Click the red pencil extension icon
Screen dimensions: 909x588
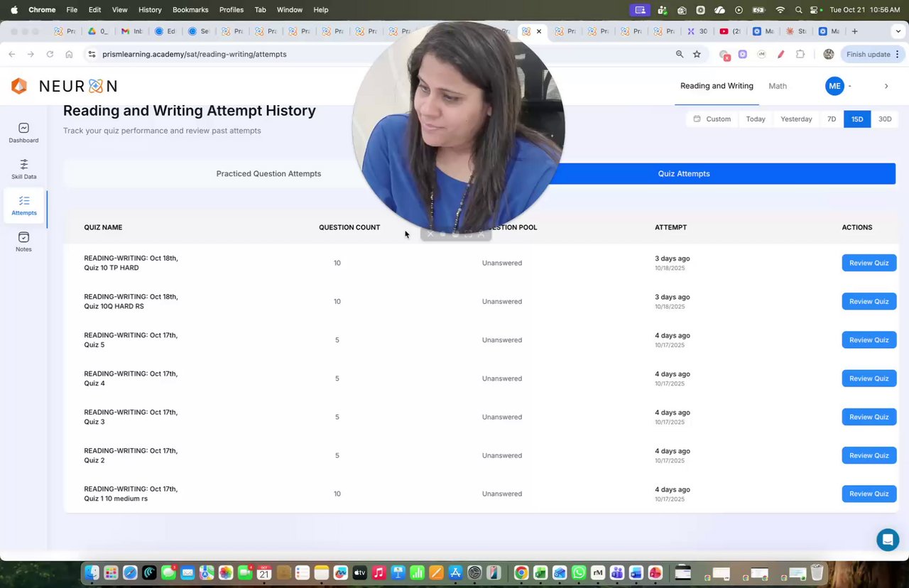click(780, 54)
